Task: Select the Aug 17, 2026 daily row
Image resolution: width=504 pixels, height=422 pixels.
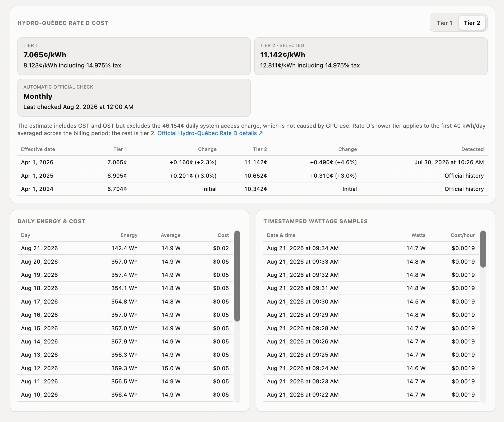Action: coord(125,302)
